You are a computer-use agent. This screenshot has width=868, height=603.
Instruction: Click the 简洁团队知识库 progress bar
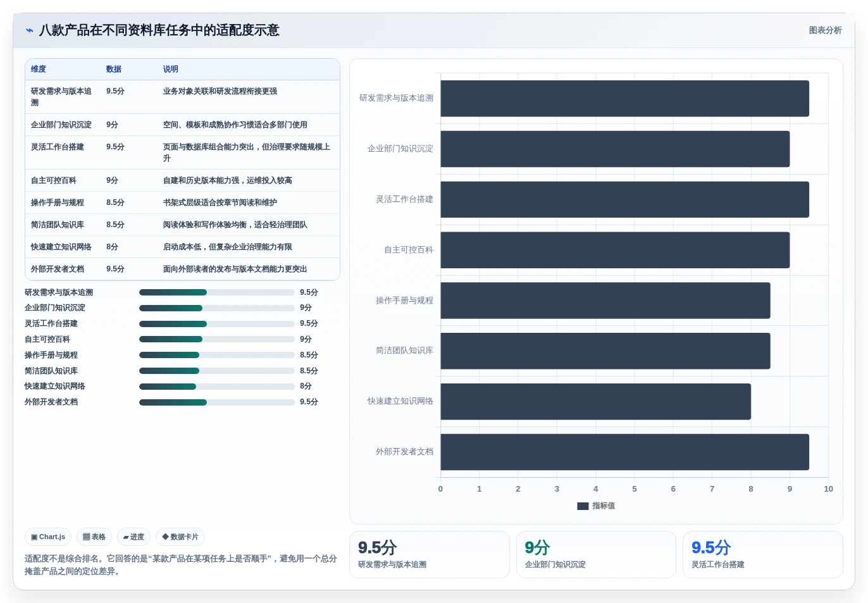point(217,371)
